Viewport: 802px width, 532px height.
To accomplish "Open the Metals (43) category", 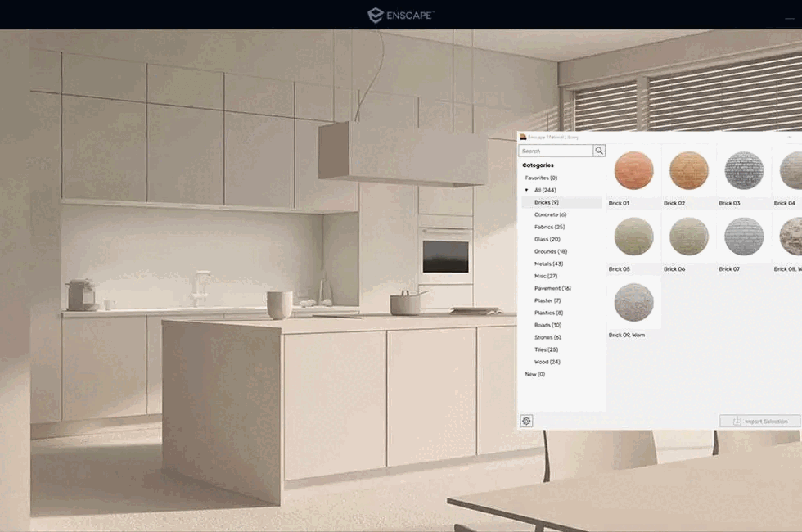I will tap(548, 264).
